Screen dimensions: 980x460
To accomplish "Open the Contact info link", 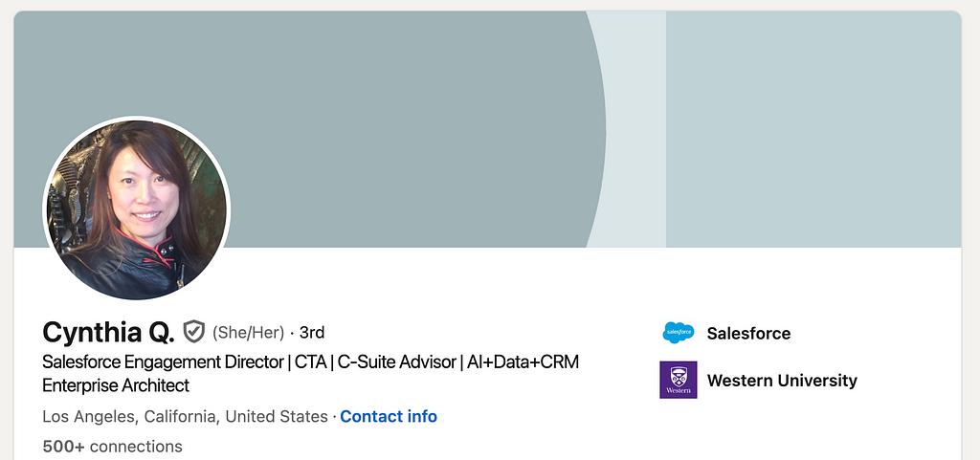I will [389, 416].
